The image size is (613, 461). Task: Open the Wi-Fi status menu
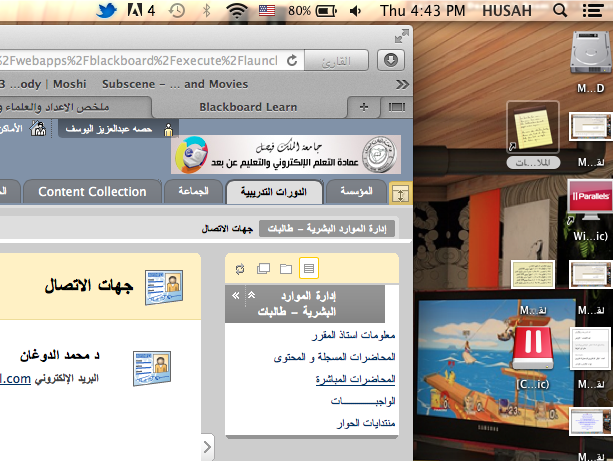(237, 11)
